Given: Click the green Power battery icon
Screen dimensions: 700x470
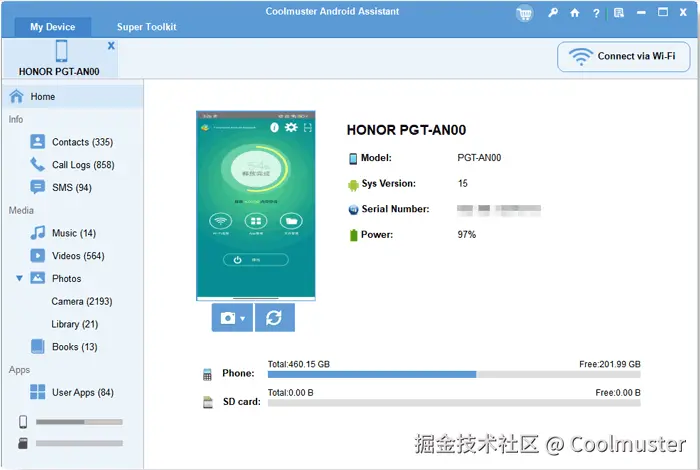Looking at the screenshot, I should pyautogui.click(x=353, y=235).
